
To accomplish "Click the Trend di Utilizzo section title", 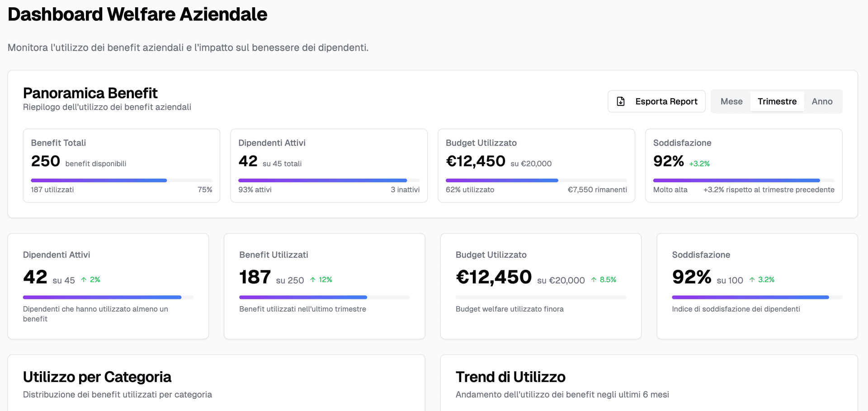I will 511,377.
